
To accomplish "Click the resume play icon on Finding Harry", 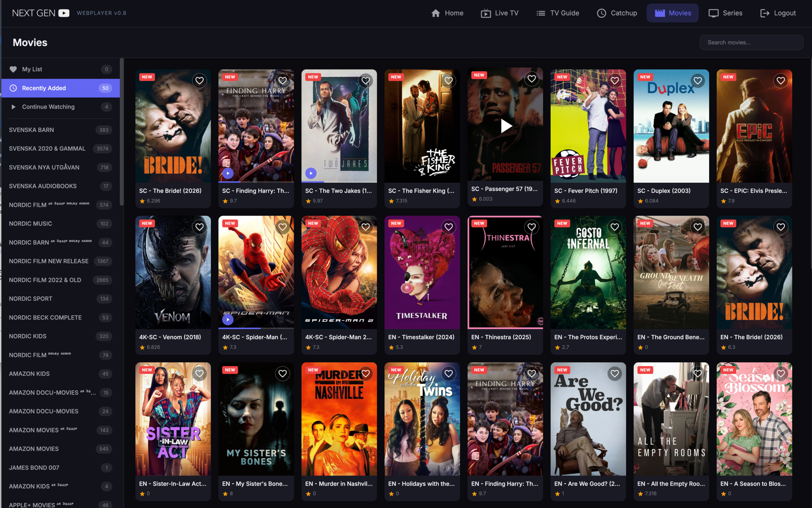I will point(228,173).
